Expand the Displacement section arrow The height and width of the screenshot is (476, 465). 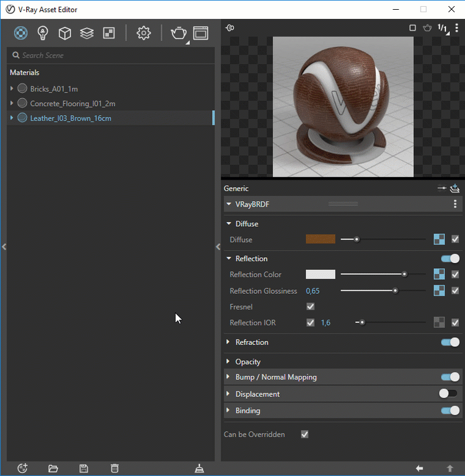228,394
